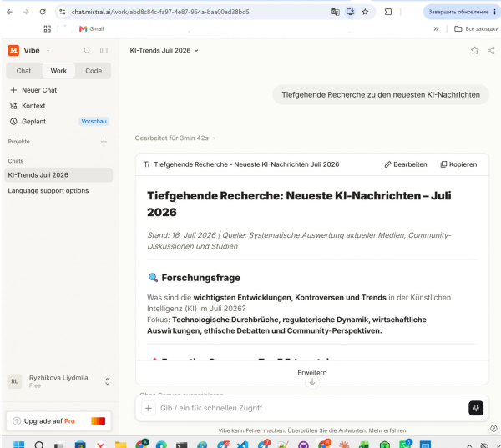Click Kopieren to copy the report
Viewport: 501px width, 448px height.
458,164
